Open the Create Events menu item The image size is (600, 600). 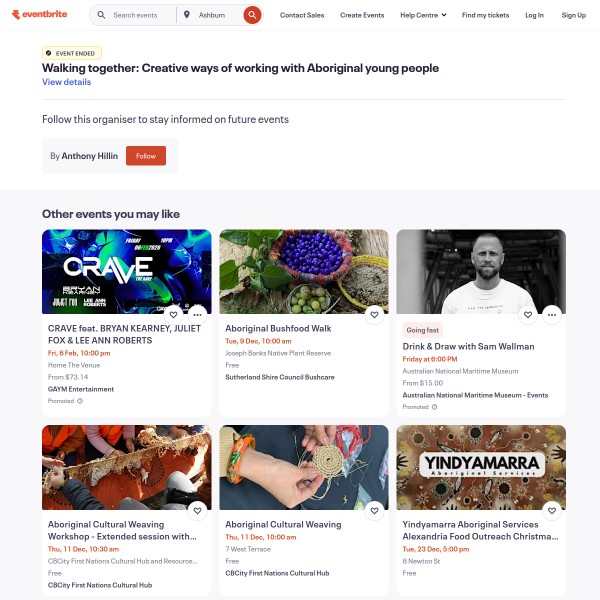pyautogui.click(x=362, y=15)
